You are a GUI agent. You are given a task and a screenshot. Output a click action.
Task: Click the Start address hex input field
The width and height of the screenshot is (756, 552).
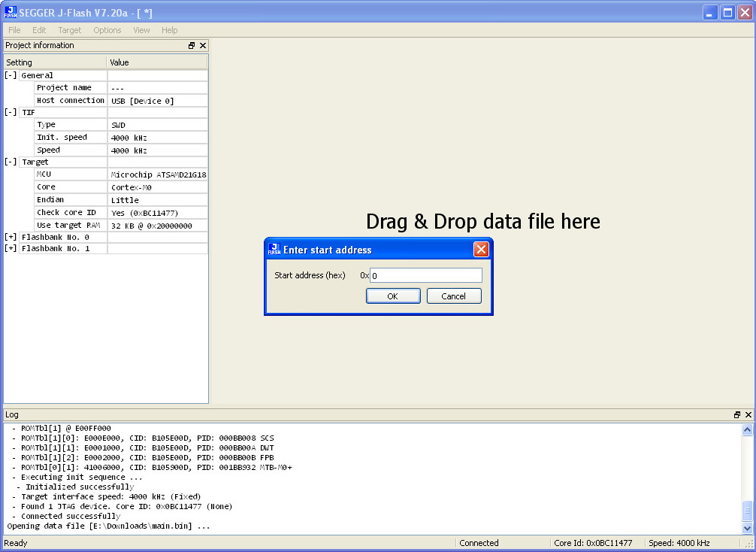426,275
